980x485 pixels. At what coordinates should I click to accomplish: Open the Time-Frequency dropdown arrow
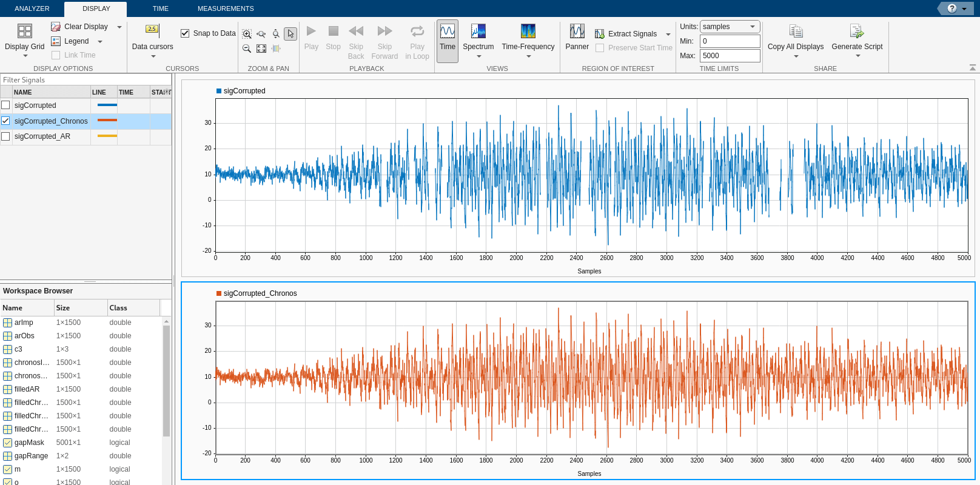[x=528, y=56]
